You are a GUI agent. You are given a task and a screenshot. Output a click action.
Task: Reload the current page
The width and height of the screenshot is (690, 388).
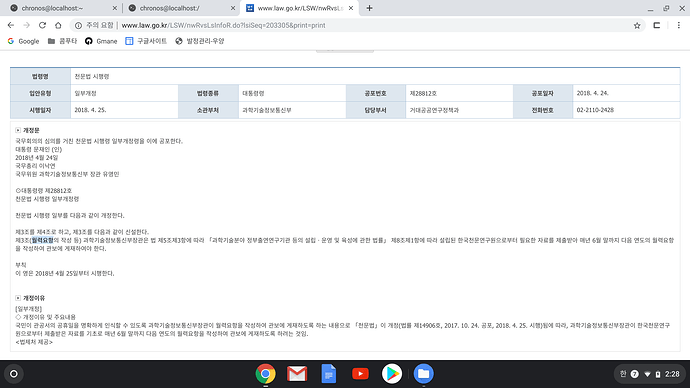(42, 26)
